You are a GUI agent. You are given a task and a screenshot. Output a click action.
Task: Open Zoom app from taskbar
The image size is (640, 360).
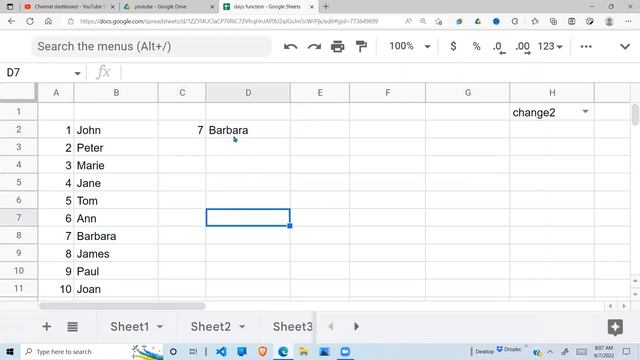tap(345, 351)
